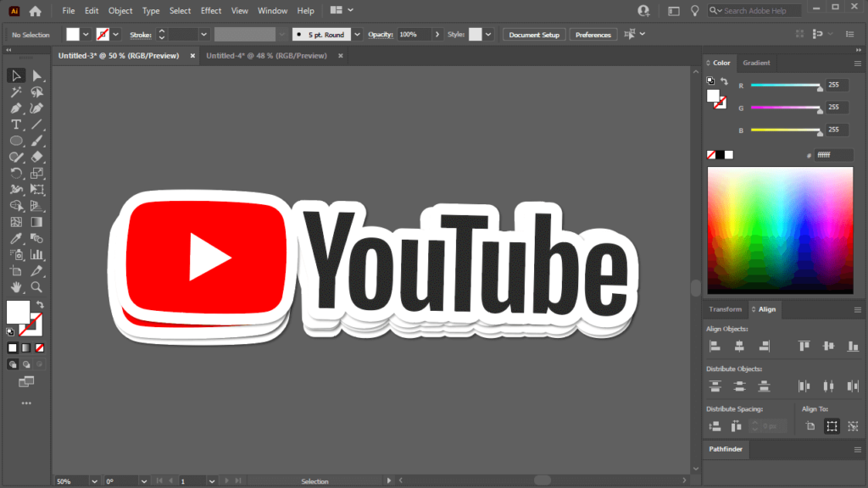Choose the Rotate tool

(x=15, y=173)
